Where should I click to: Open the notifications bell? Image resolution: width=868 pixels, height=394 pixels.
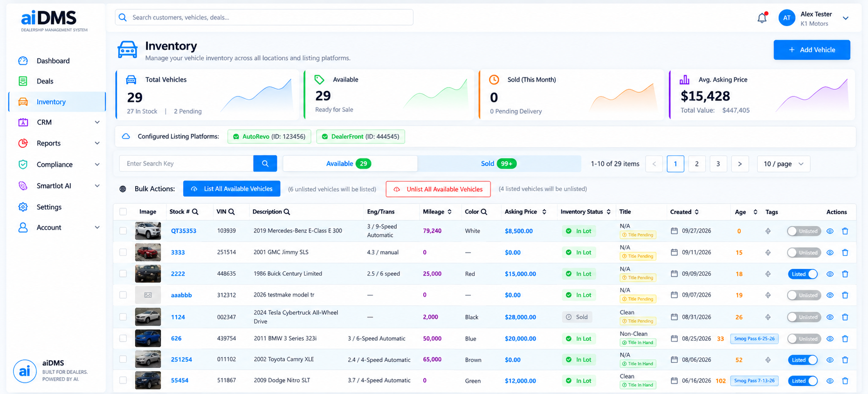[762, 18]
